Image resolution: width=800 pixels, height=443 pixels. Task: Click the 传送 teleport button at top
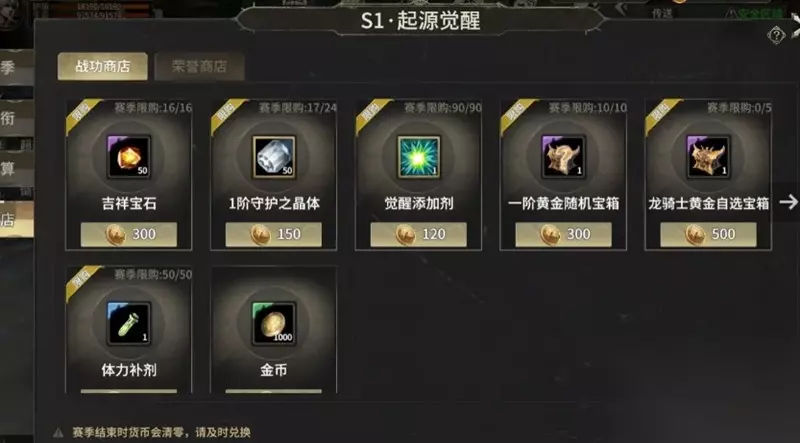click(x=662, y=13)
